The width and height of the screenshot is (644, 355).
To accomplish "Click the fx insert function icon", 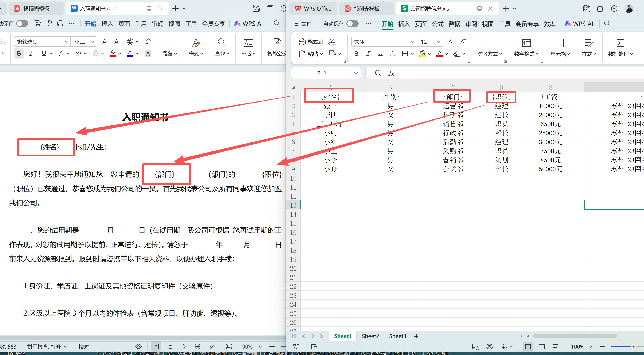I will (x=391, y=73).
